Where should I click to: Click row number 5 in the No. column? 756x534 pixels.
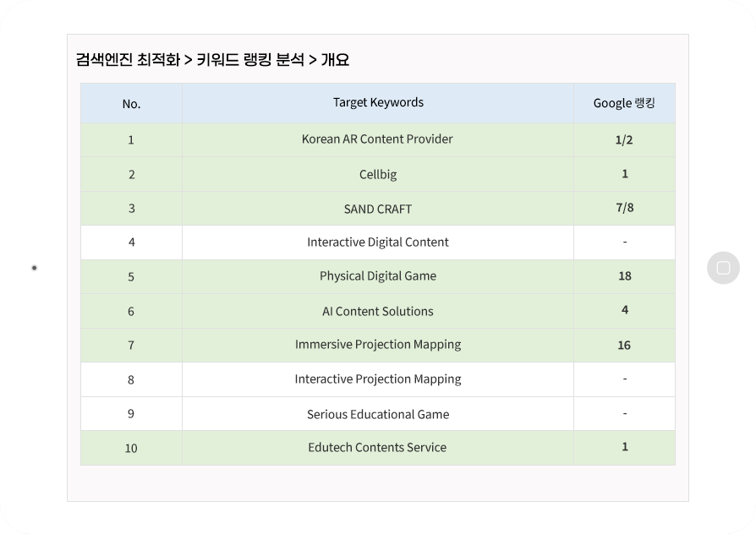tap(131, 277)
